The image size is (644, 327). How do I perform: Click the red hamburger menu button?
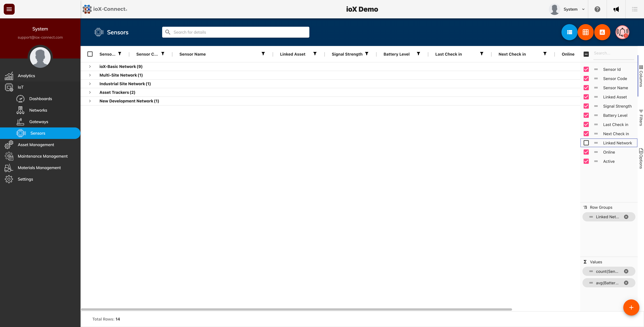[9, 9]
